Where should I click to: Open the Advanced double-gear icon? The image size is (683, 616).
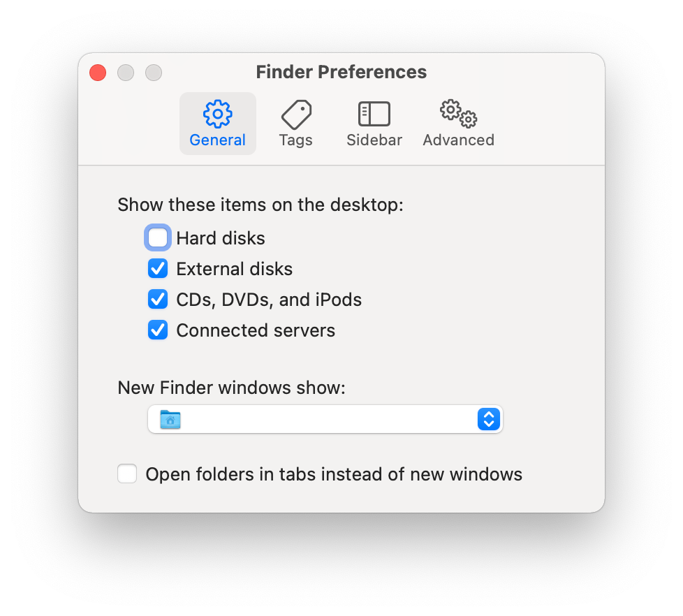click(458, 114)
